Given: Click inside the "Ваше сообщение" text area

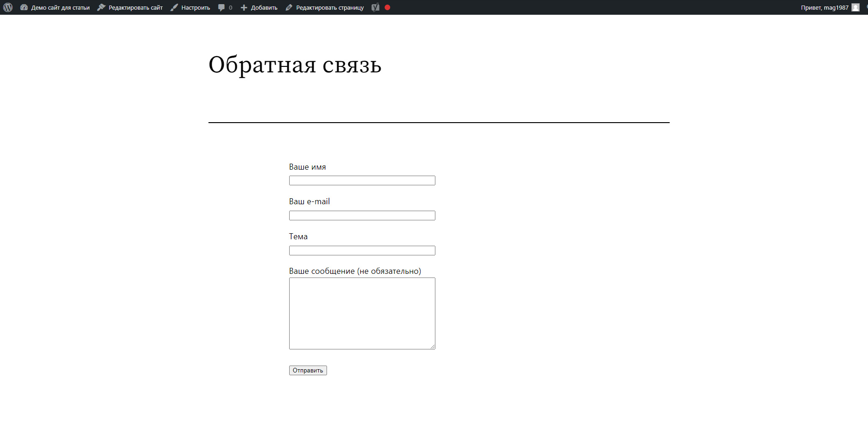Looking at the screenshot, I should pyautogui.click(x=362, y=313).
